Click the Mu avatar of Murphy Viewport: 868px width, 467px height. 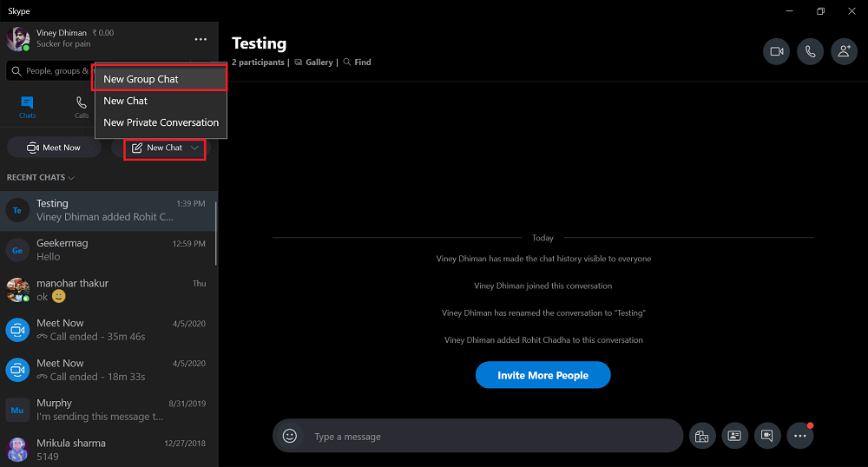click(17, 411)
